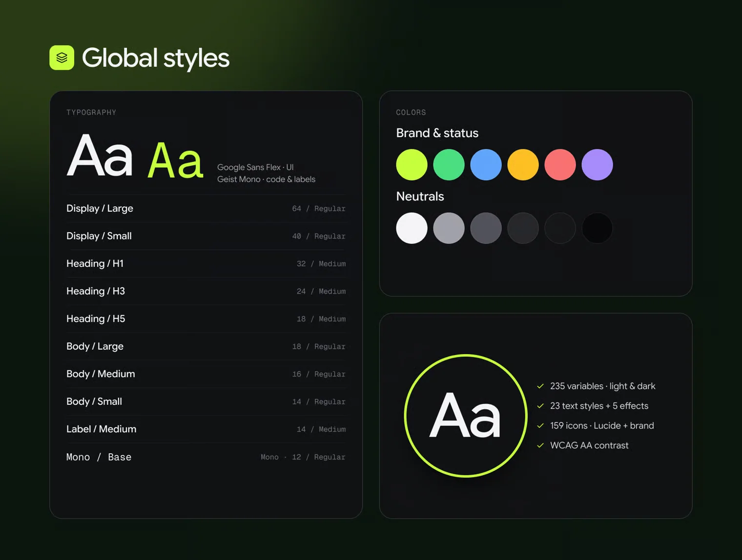Pick the pure black neutral swatch
Screen dimensions: 742x560
click(597, 228)
